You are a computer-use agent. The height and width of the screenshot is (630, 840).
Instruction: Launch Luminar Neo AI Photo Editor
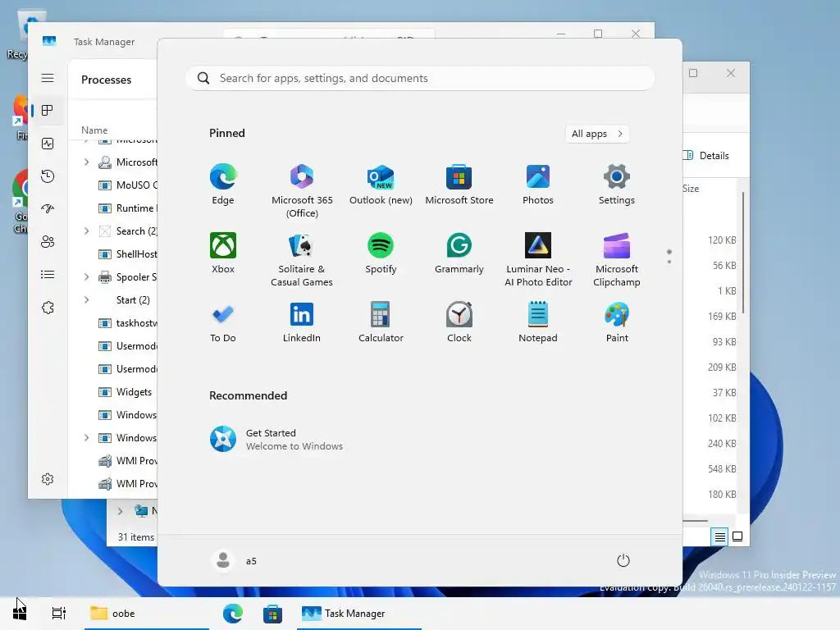[x=538, y=260]
